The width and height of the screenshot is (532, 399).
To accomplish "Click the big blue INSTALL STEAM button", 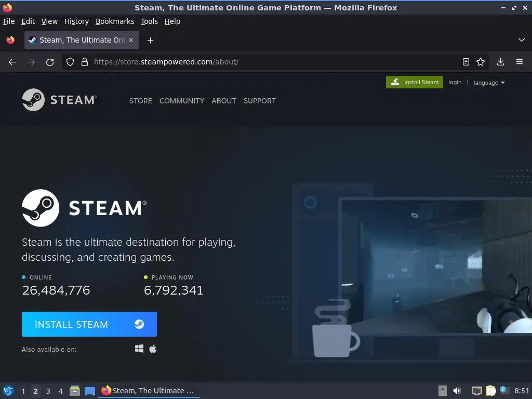I will [x=89, y=324].
